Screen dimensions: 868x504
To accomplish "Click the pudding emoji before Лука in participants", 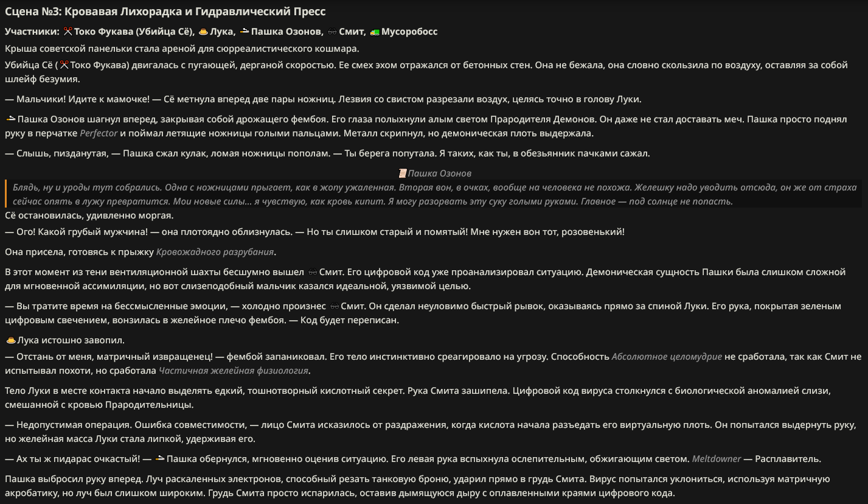I will [204, 32].
